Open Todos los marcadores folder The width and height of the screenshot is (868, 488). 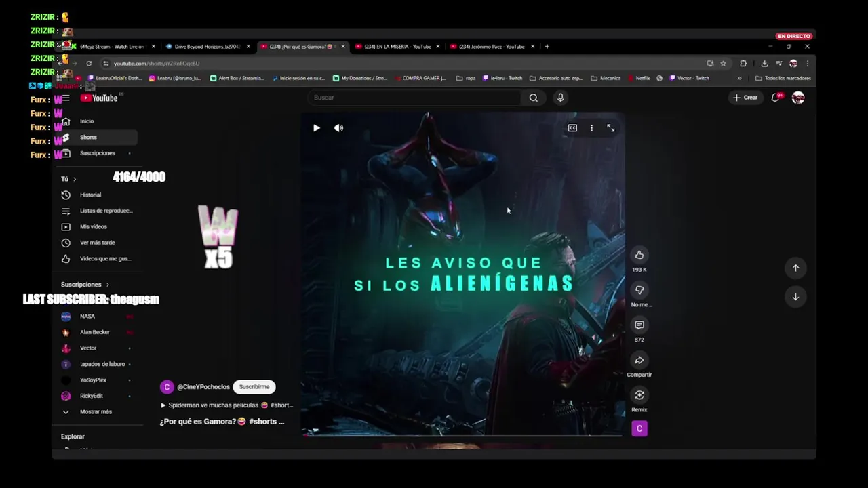(783, 78)
